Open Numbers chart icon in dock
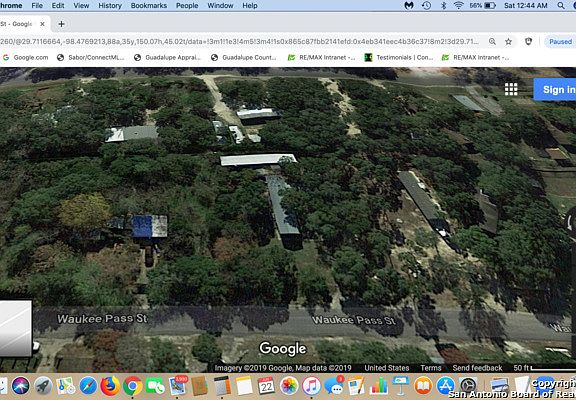This screenshot has width=576, height=400. point(378,386)
